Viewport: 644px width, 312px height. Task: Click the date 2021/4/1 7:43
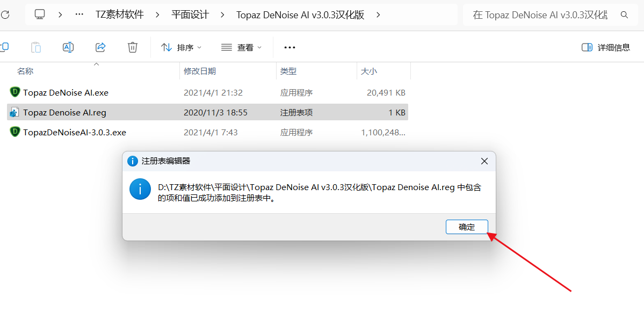(211, 133)
